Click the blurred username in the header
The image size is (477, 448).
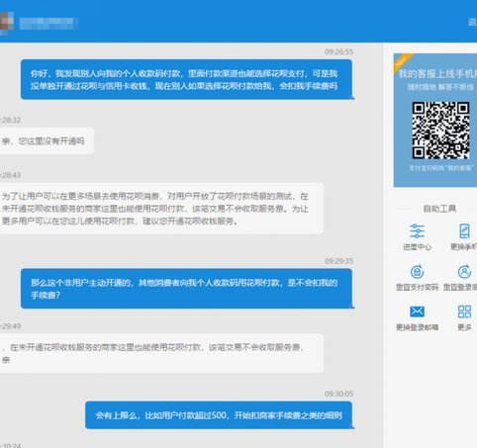pos(48,23)
